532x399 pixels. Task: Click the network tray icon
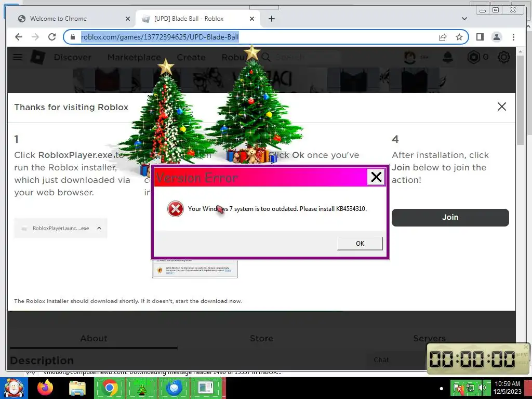point(470,388)
